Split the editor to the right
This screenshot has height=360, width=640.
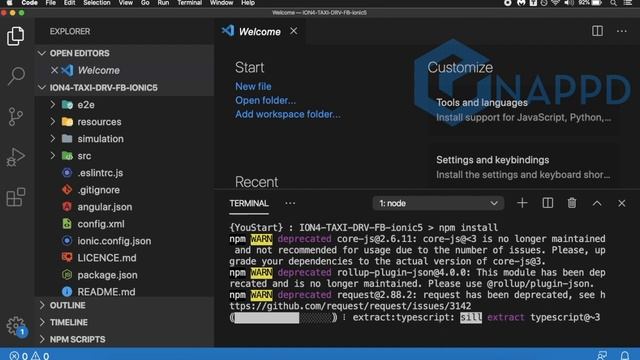point(597,31)
